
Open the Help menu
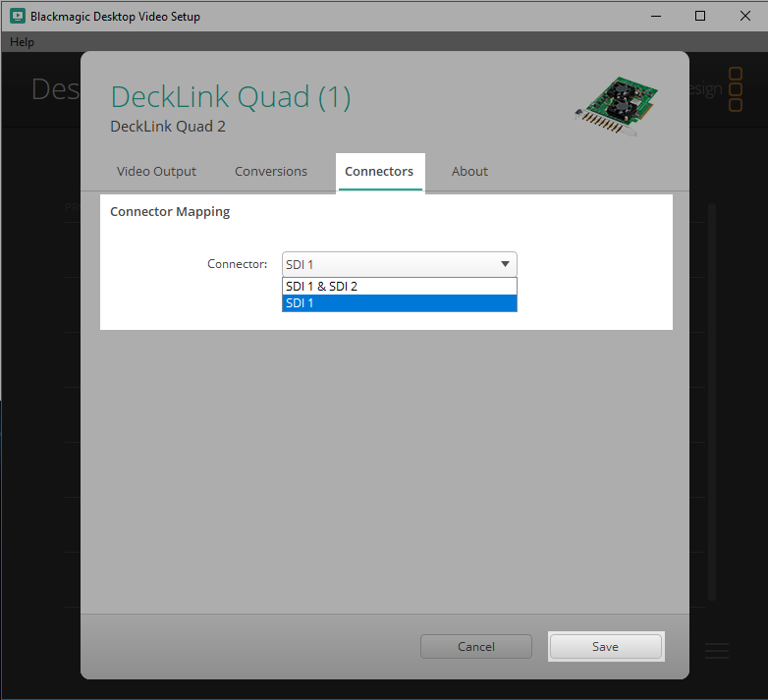tap(22, 42)
